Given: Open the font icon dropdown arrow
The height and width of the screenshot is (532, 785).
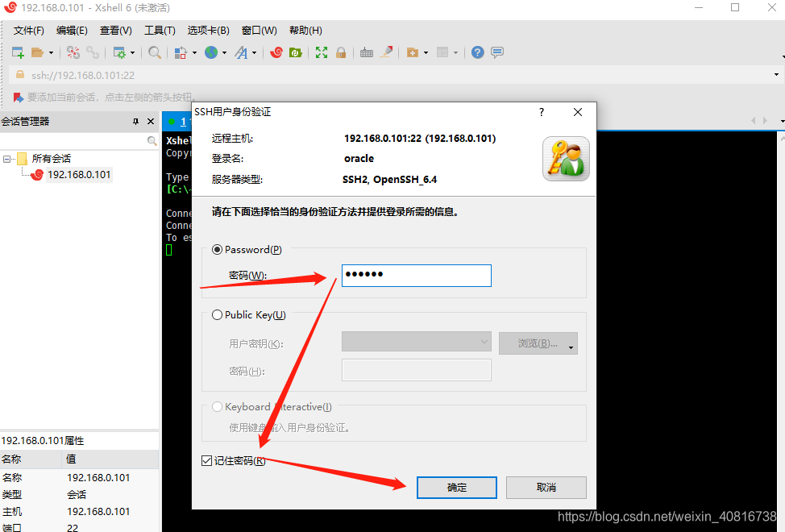Looking at the screenshot, I should (x=255, y=52).
